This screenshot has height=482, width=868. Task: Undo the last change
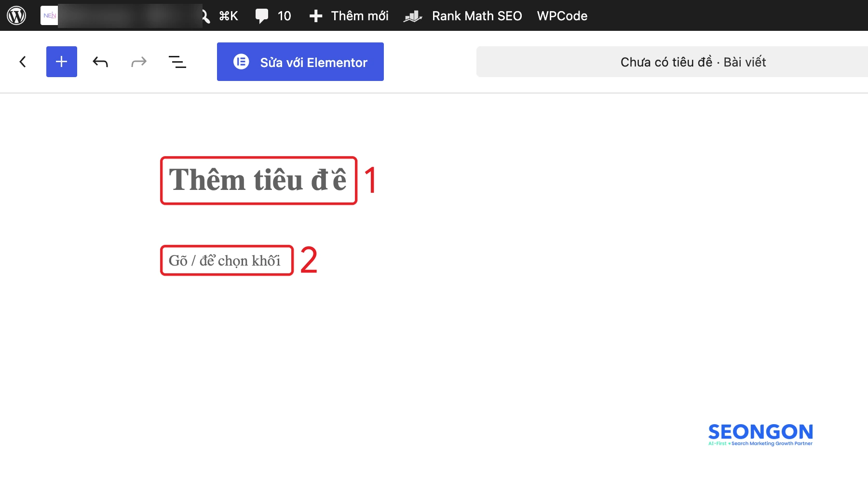coord(100,62)
